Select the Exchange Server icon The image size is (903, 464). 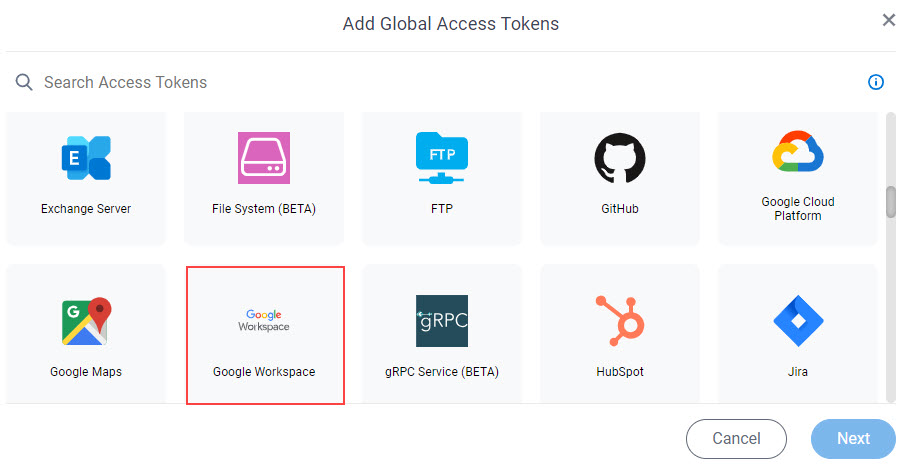click(86, 158)
